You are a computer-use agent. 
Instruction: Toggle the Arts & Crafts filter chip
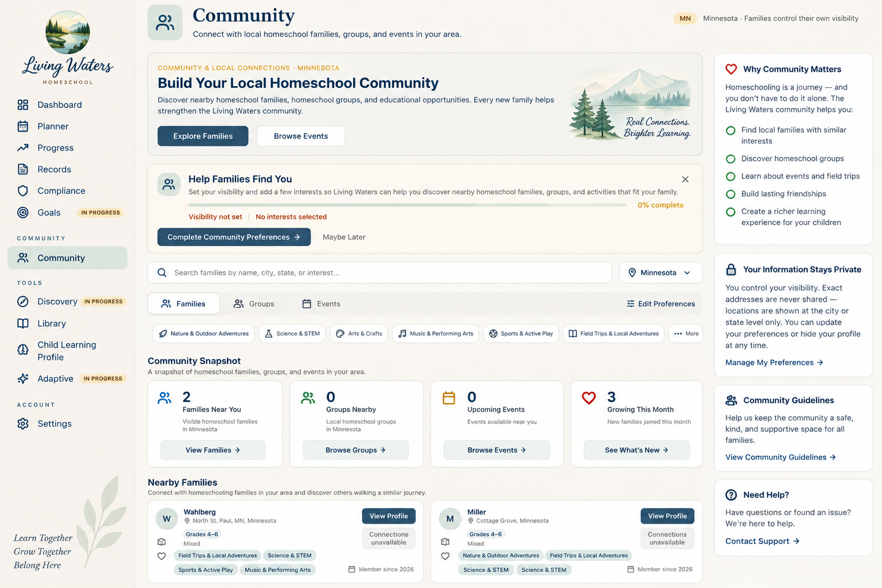pos(359,334)
